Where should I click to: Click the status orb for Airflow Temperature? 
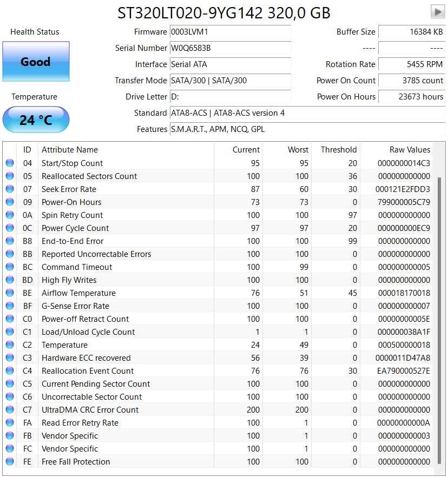coord(10,293)
